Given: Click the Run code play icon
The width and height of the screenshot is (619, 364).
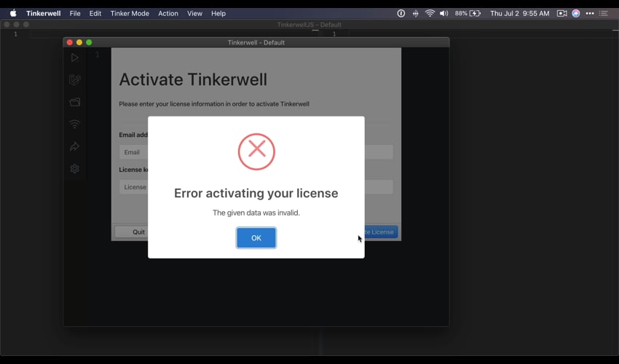Looking at the screenshot, I should tap(74, 58).
